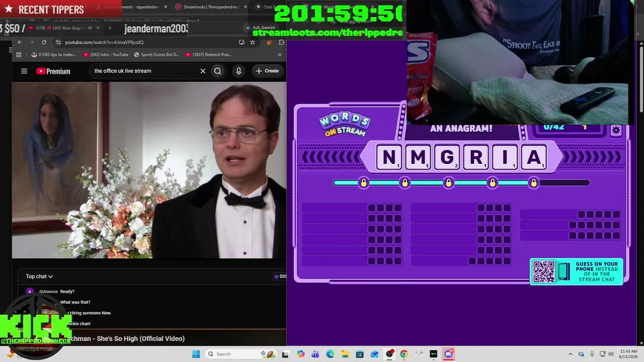The width and height of the screenshot is (644, 362).
Task: Click The Office video player
Action: pos(149,170)
